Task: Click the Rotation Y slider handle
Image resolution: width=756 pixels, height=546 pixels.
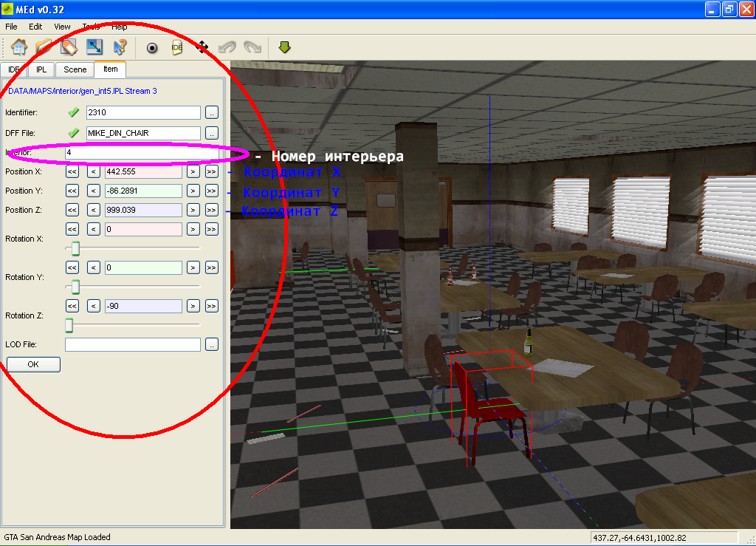Action: pyautogui.click(x=76, y=287)
